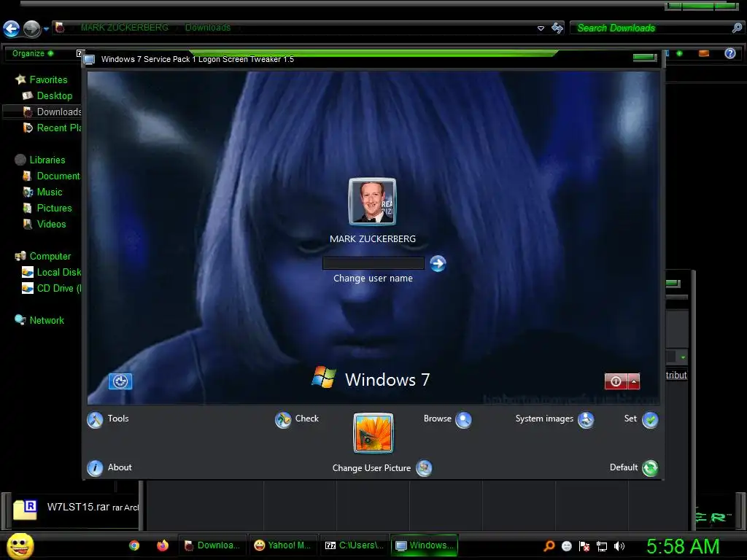Screen dimensions: 747x560
Task: Click the tray search magnifier icon
Action: coord(549,546)
